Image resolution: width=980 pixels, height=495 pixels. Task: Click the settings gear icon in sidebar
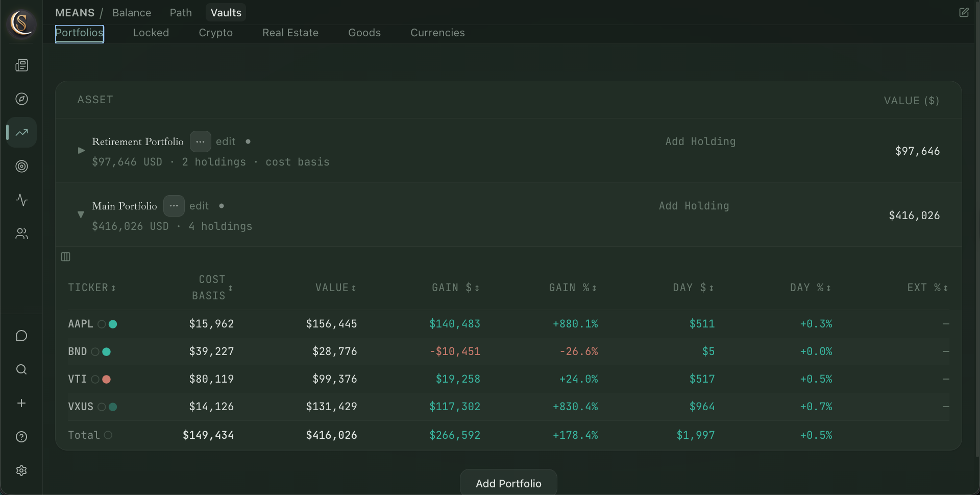(x=21, y=470)
